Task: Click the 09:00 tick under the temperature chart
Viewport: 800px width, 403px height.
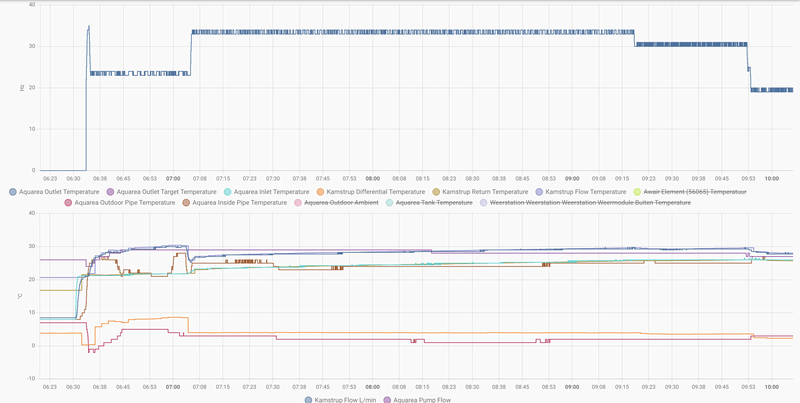Action: (x=572, y=387)
